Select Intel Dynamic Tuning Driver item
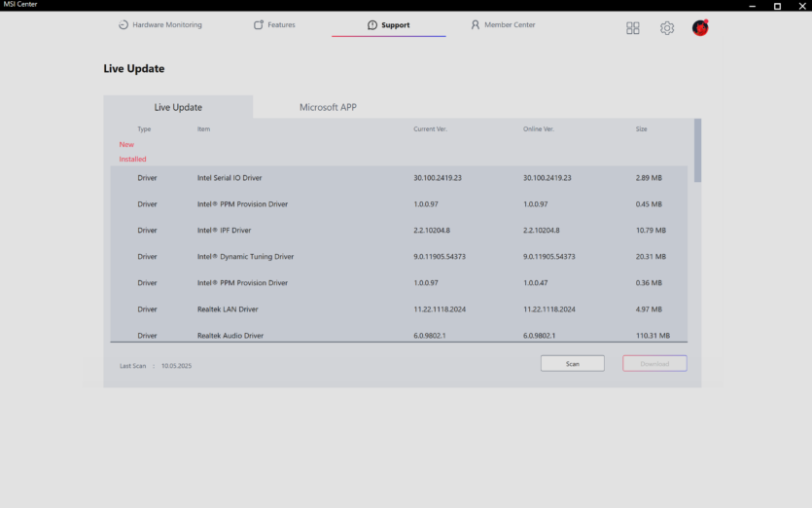 click(245, 257)
